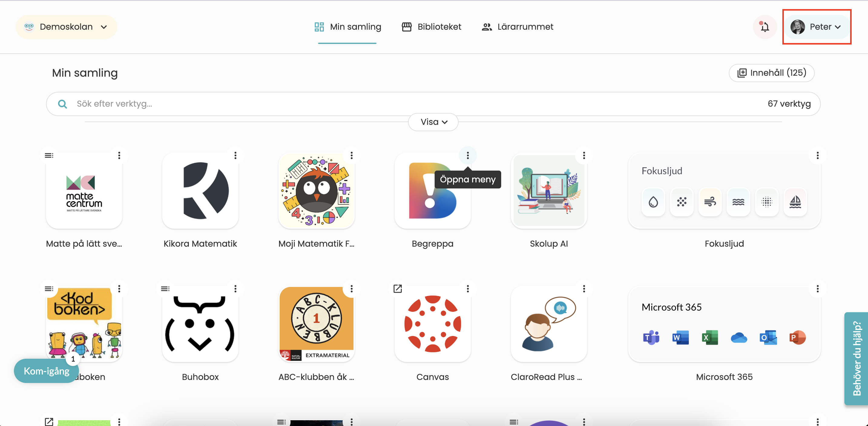Click the Fokusljud widget caption
The width and height of the screenshot is (868, 426).
click(724, 244)
